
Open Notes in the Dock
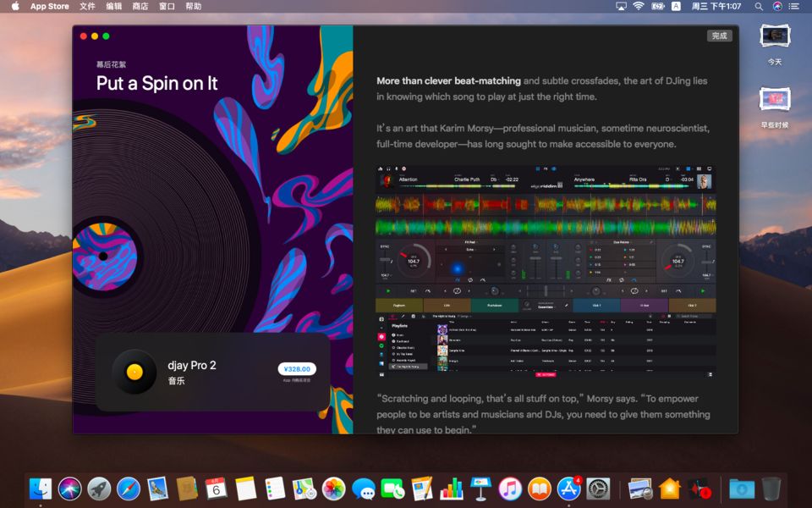click(245, 489)
